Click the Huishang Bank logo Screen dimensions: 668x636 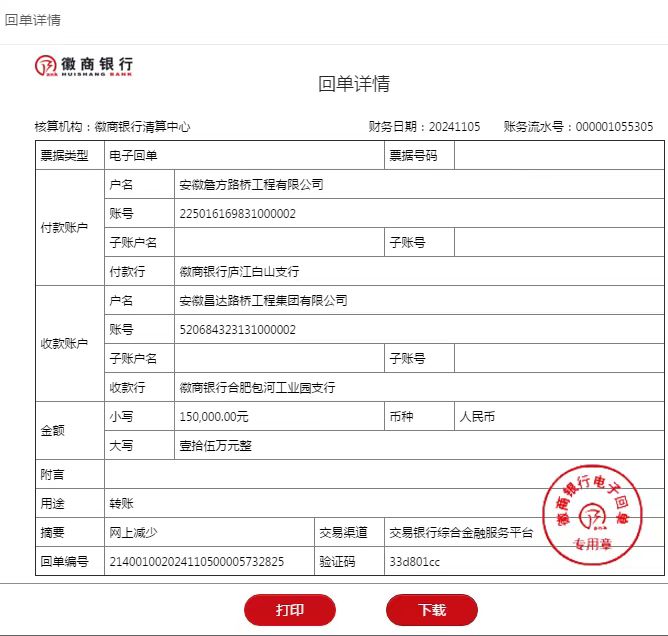pyautogui.click(x=84, y=66)
